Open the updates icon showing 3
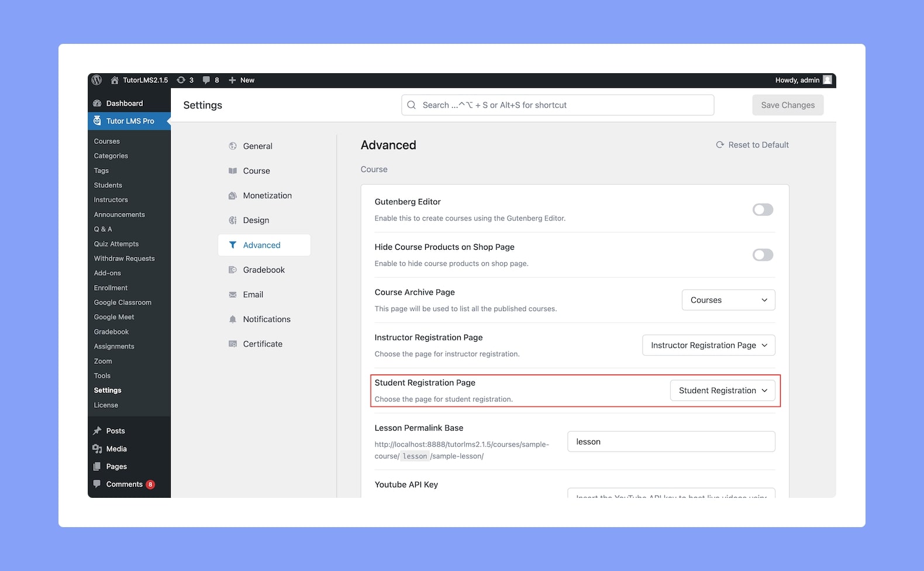This screenshot has height=571, width=924. coord(181,80)
